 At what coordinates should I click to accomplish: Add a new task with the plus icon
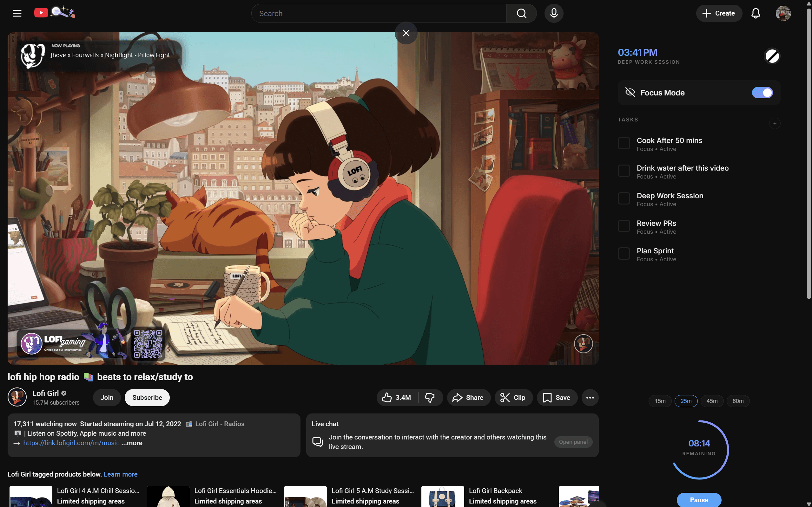point(775,123)
